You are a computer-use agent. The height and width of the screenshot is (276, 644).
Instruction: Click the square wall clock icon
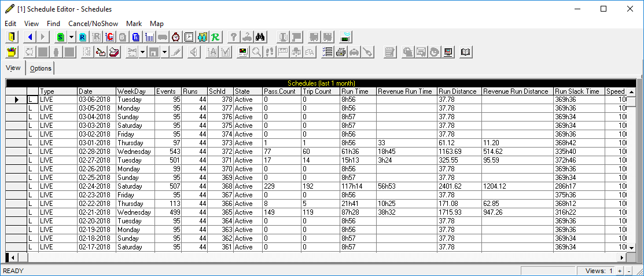[x=189, y=37]
